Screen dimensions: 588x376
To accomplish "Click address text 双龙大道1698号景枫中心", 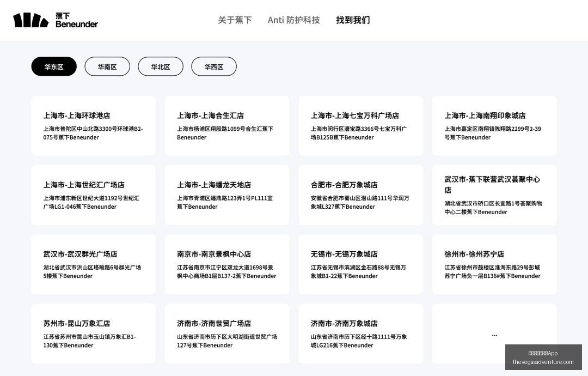I will 226,272.
